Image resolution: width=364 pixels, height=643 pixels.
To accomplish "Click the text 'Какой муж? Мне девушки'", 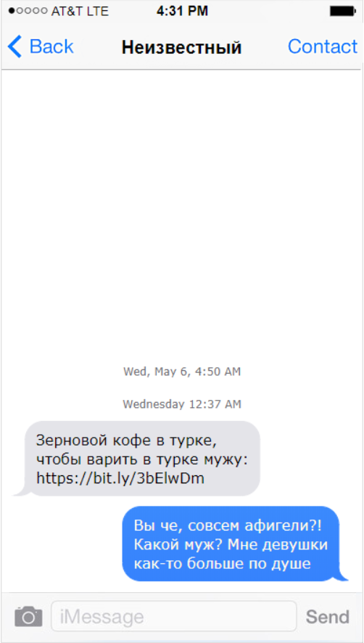I will click(231, 544).
